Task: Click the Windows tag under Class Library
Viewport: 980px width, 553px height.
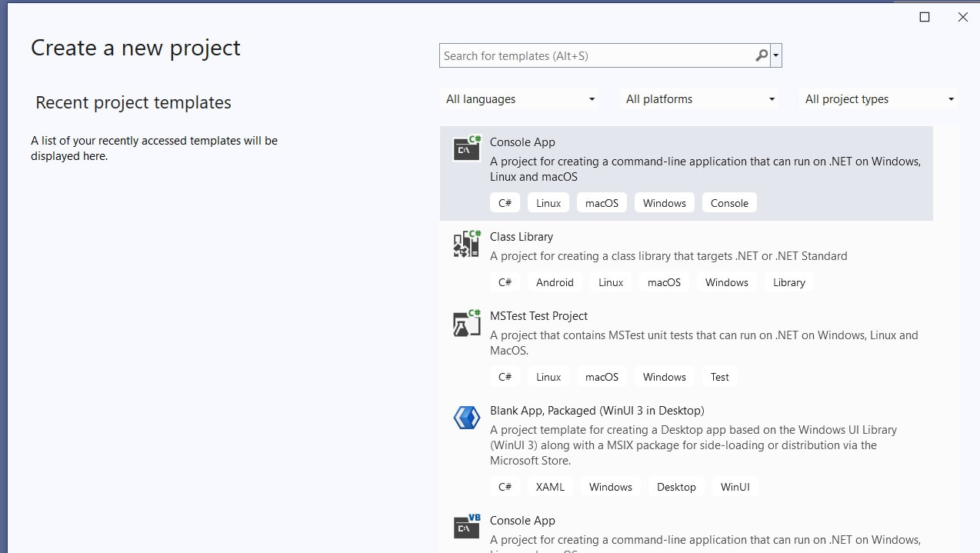Action: 727,282
